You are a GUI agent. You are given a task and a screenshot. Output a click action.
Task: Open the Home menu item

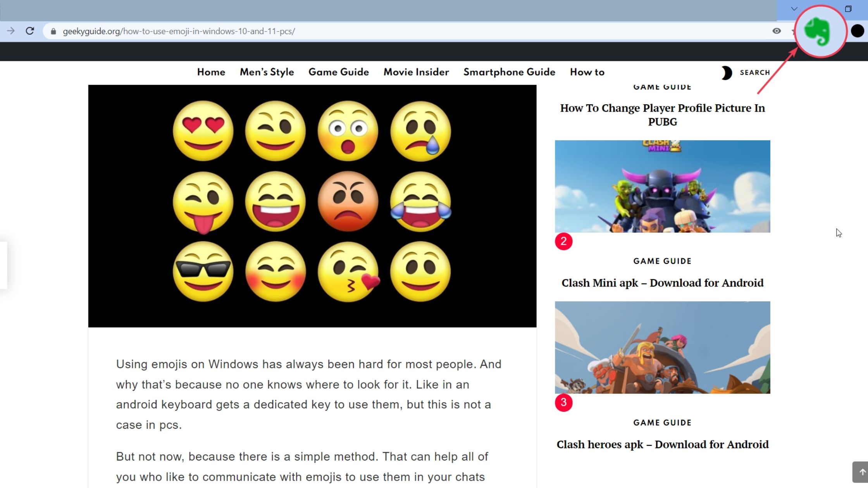(x=211, y=72)
